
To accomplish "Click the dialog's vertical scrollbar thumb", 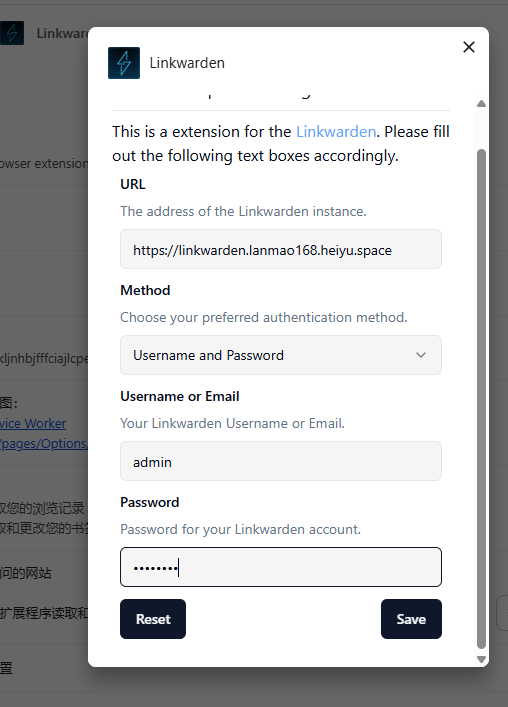I will point(481,399).
